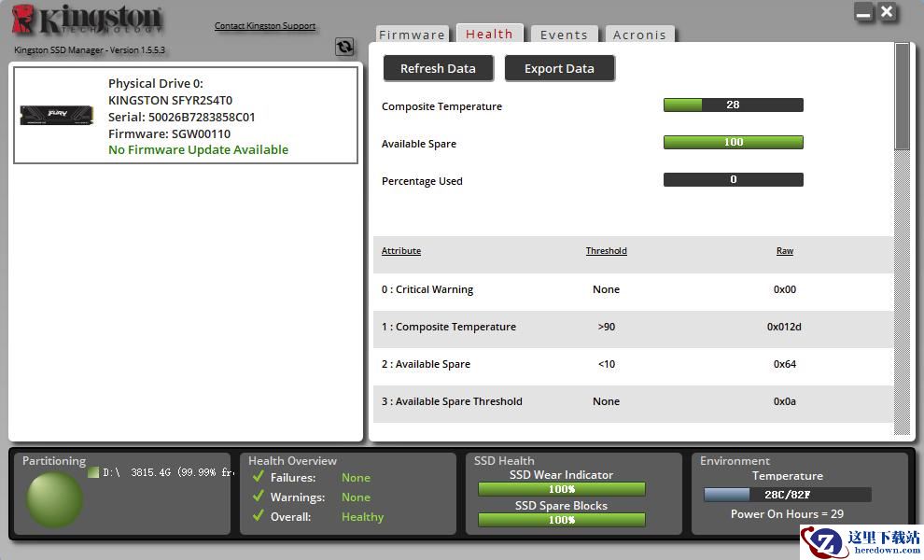Screen dimensions: 924x560
Task: Click the threshold value >90
Action: click(x=607, y=327)
